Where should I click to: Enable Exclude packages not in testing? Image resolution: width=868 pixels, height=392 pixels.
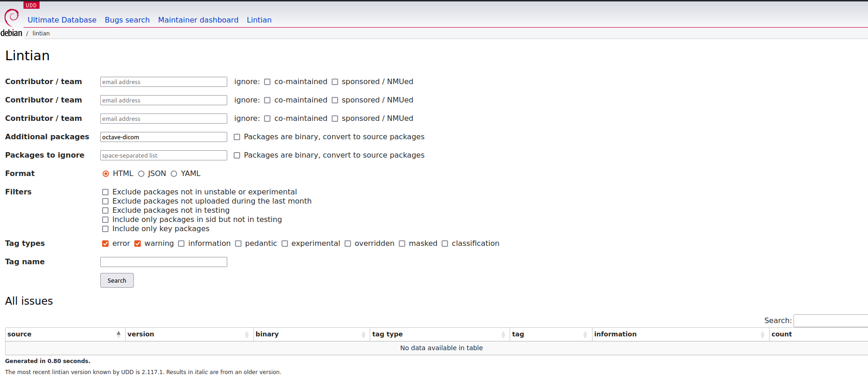tap(105, 210)
